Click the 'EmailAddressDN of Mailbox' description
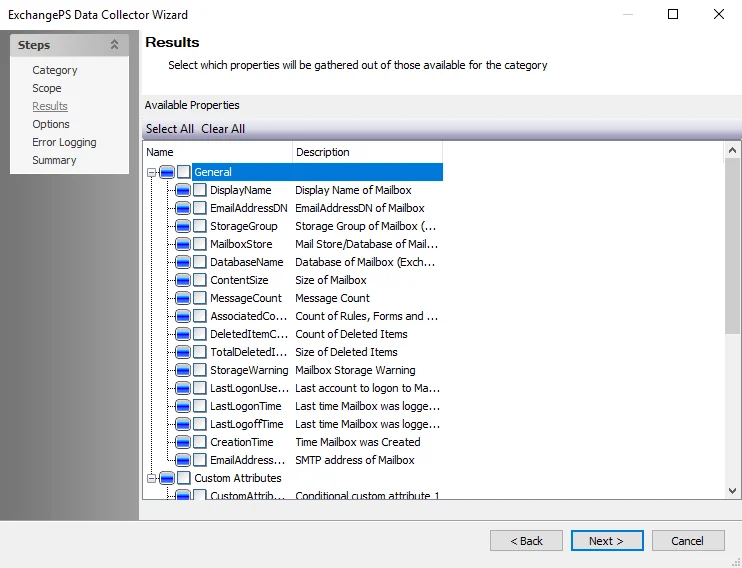 [x=360, y=208]
